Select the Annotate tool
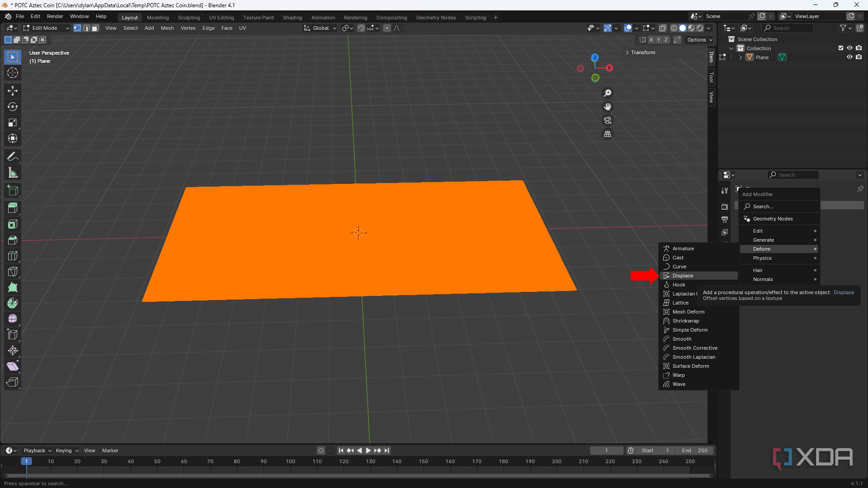Viewport: 868px width, 488px height. (x=12, y=156)
